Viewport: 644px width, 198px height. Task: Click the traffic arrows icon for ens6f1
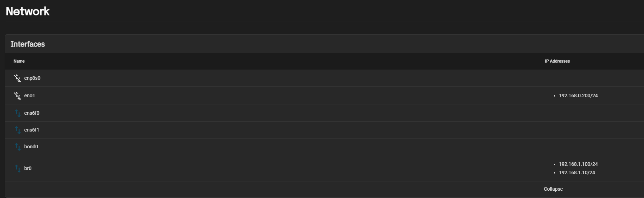[x=17, y=130]
